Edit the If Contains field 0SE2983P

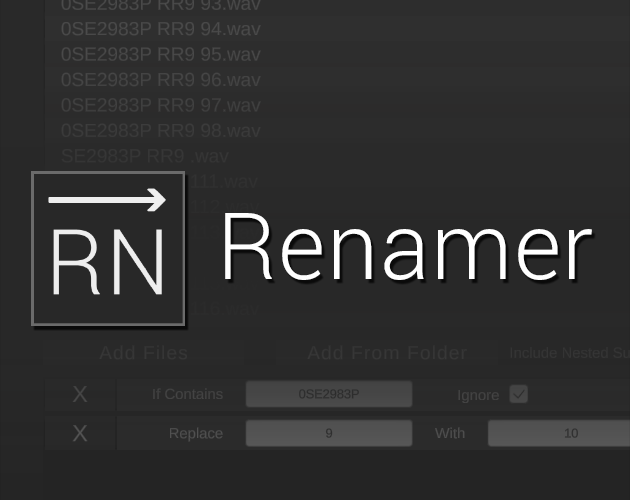329,394
